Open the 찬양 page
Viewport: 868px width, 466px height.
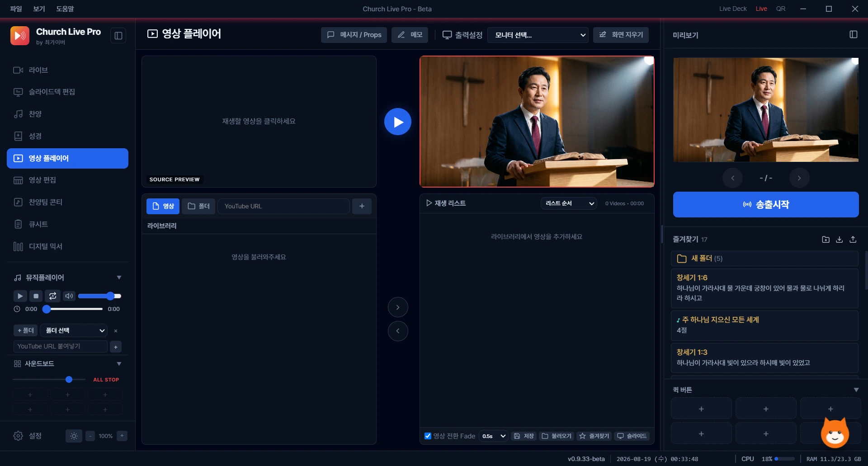67,114
